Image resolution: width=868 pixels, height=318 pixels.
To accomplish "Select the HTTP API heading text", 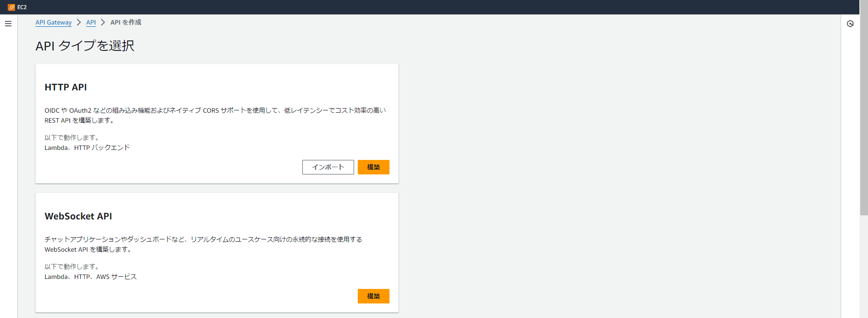I will pos(66,87).
